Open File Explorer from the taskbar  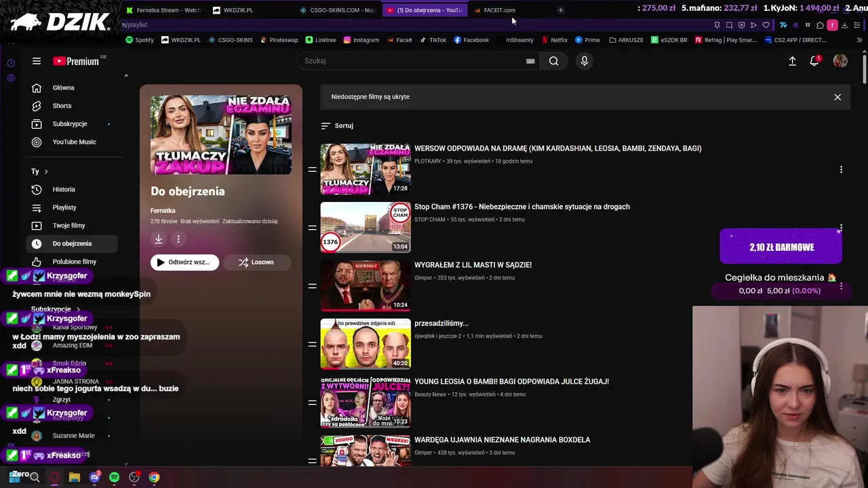[75, 477]
